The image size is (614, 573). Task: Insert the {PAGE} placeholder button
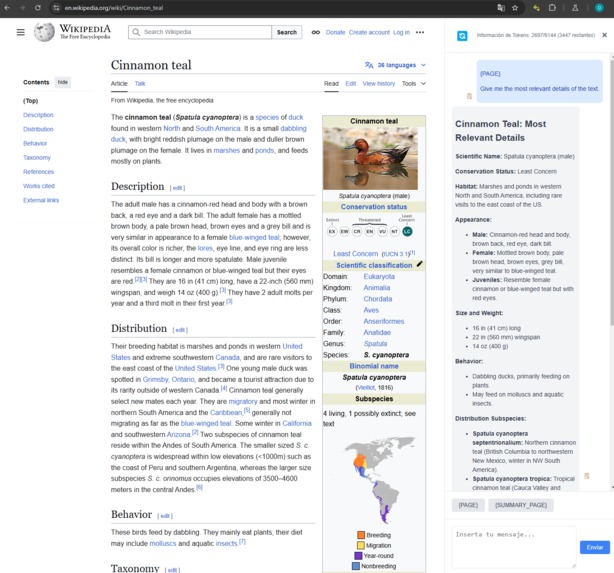(468, 505)
